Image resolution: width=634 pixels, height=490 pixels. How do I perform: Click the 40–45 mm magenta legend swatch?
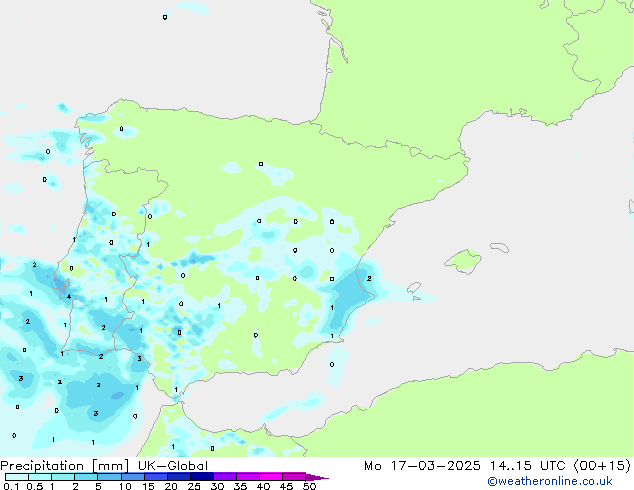pyautogui.click(x=271, y=477)
